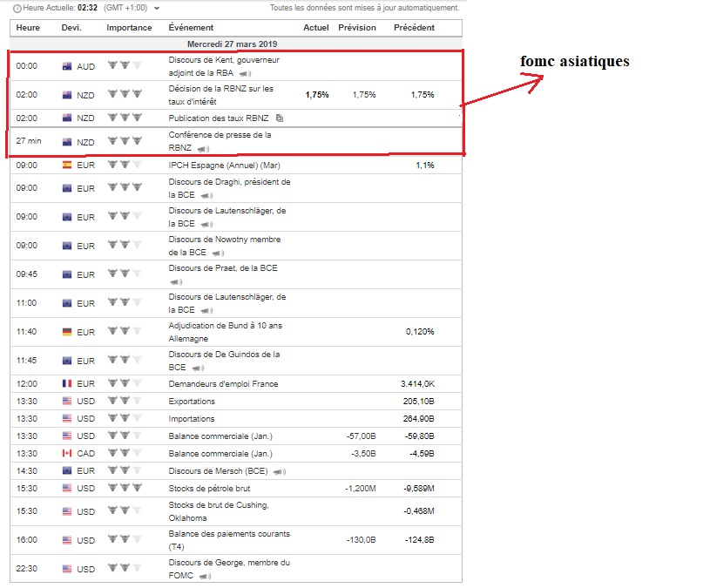710x588 pixels.
Task: Open the Importations event
Action: (x=192, y=419)
